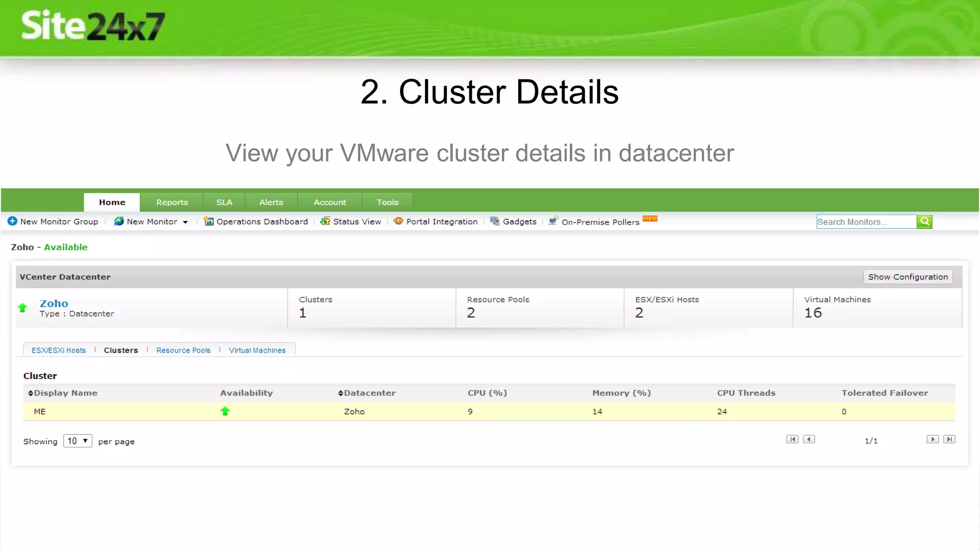
Task: Open the Zoho datacenter link
Action: (x=54, y=303)
